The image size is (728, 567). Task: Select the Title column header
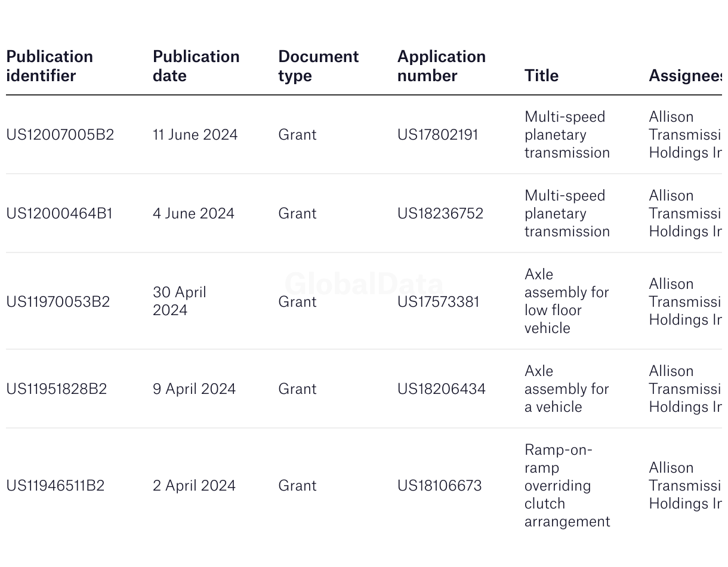tap(541, 75)
